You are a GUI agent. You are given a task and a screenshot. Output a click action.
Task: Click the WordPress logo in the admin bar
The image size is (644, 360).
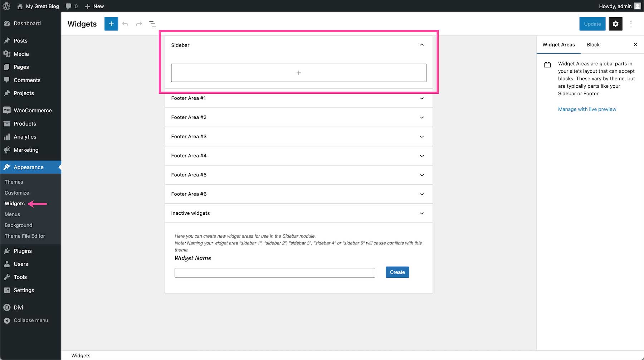6,6
